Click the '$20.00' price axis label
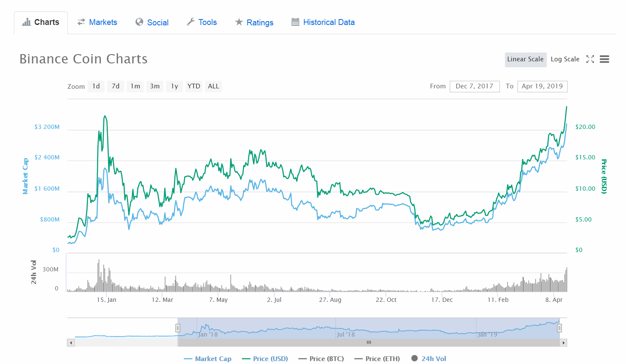The width and height of the screenshot is (626, 364). click(x=585, y=127)
